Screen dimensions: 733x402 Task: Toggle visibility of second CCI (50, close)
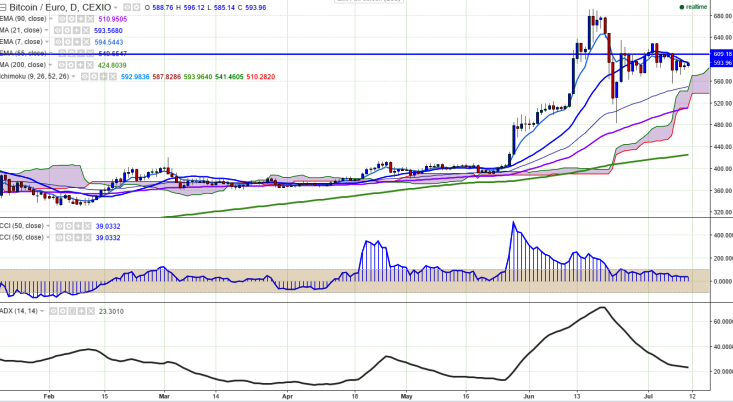tap(59, 237)
